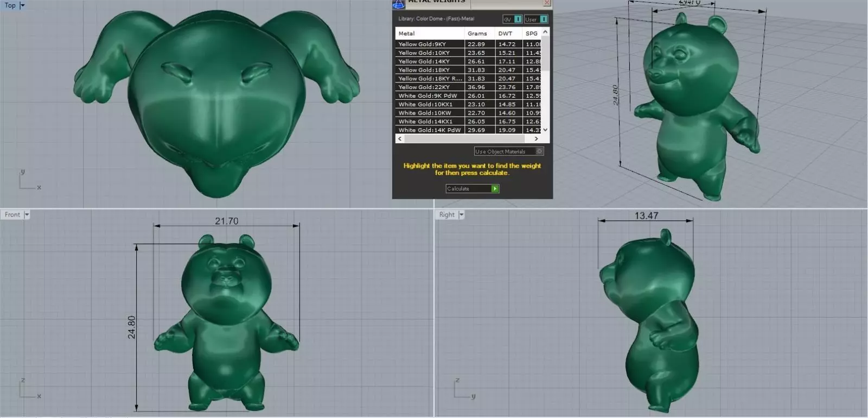Select the Yellow Gold:9KY row

tap(468, 45)
